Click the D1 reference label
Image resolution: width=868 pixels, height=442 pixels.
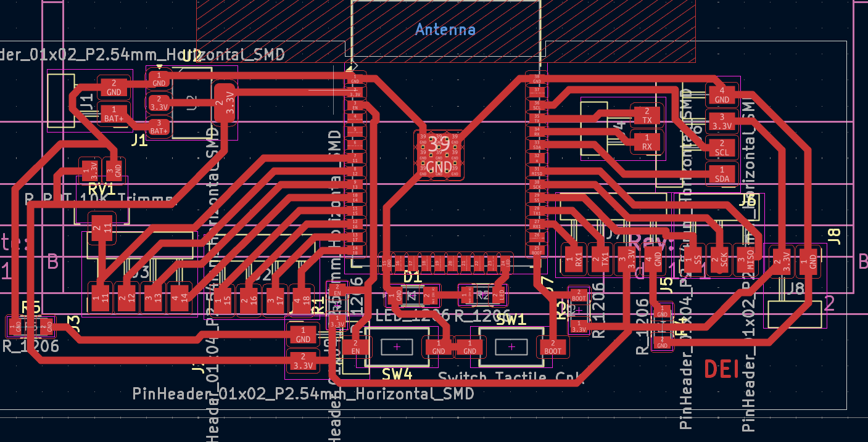(411, 277)
